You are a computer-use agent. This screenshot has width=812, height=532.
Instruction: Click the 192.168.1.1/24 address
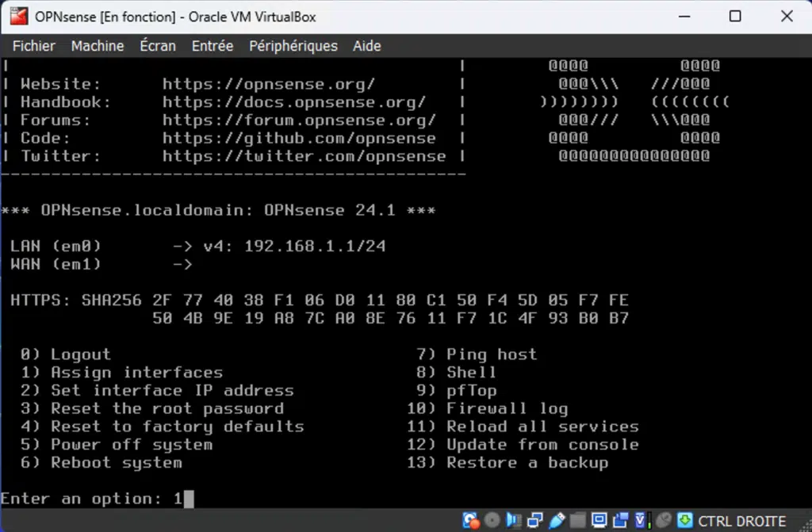coord(315,246)
